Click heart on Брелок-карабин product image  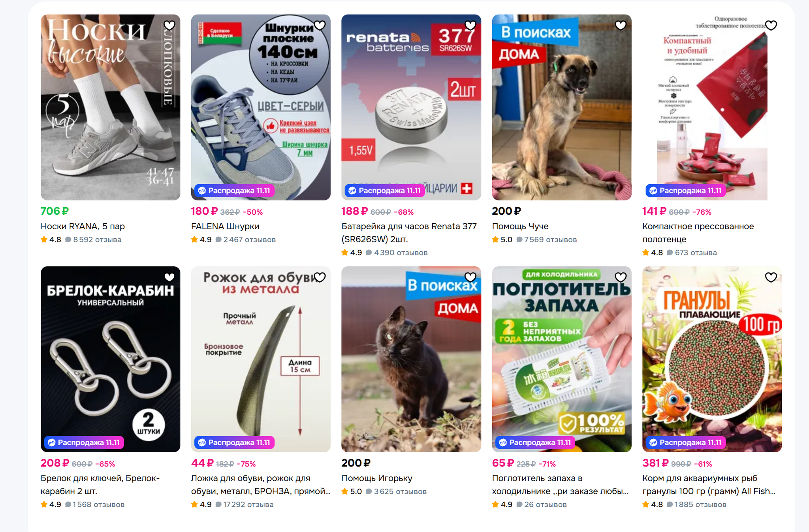pos(169,277)
